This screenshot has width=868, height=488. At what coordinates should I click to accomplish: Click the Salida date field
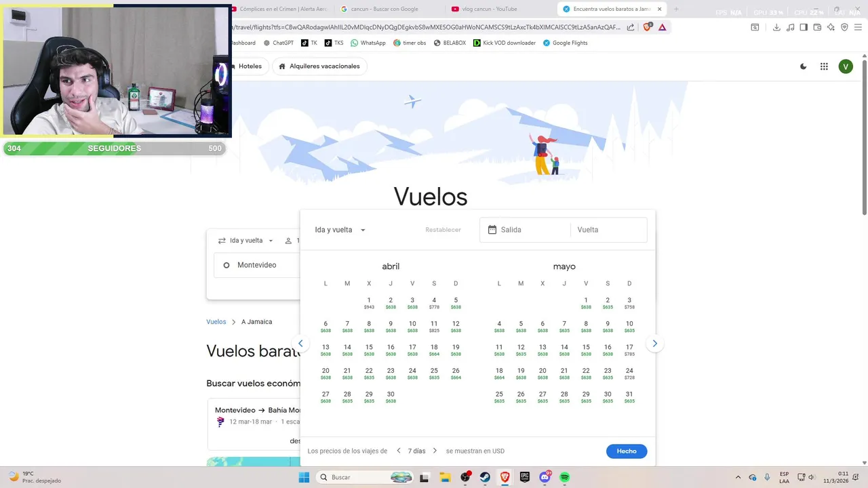click(x=525, y=230)
